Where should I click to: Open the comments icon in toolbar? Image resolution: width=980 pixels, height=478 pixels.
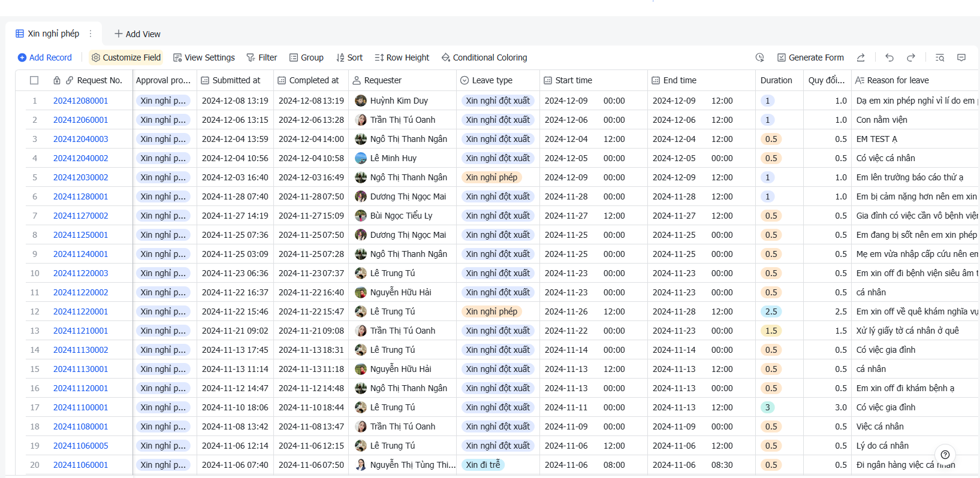961,58
